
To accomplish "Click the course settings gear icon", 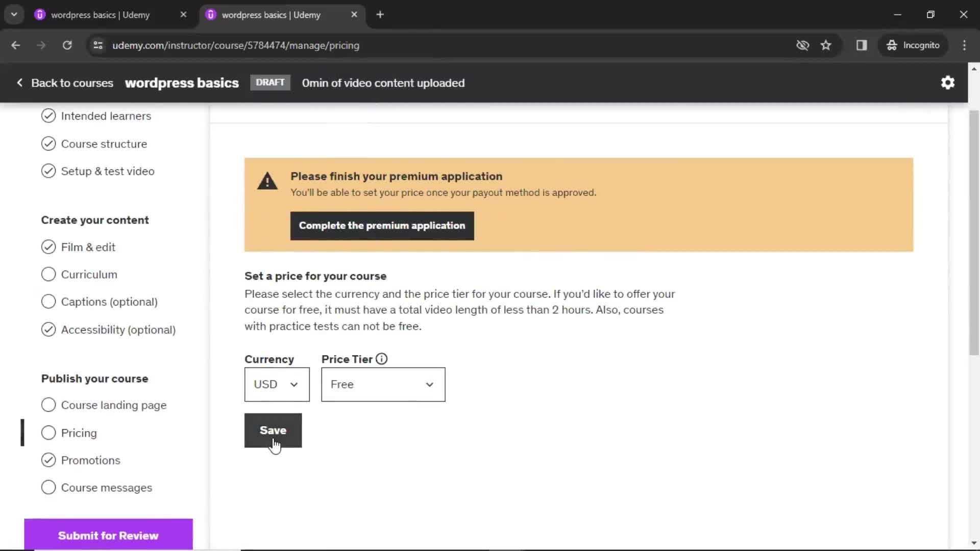I will point(948,82).
